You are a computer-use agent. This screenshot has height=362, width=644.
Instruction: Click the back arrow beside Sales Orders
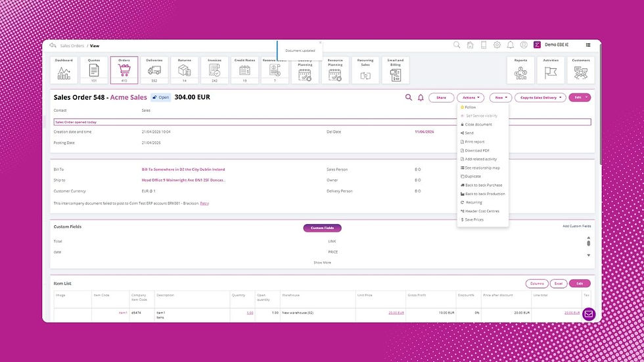pos(53,45)
